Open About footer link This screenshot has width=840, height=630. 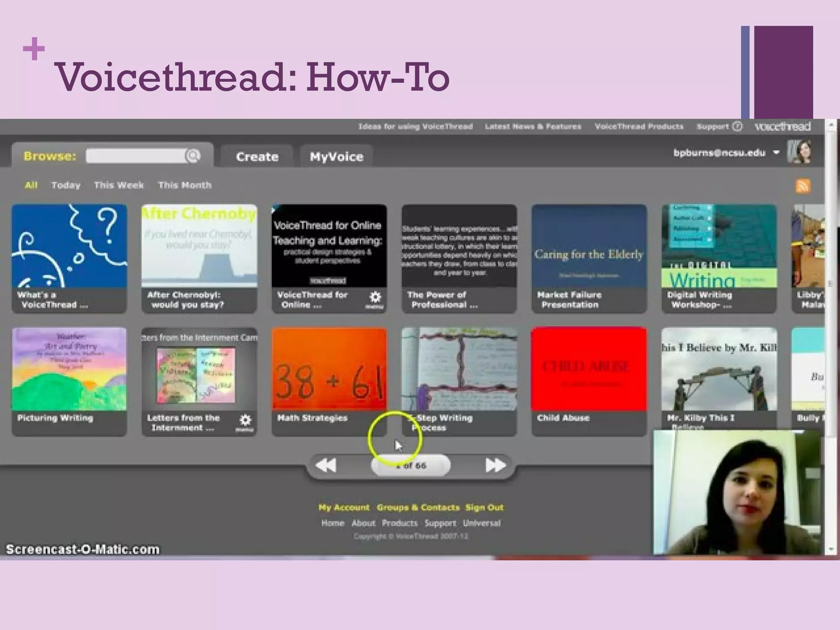point(363,523)
